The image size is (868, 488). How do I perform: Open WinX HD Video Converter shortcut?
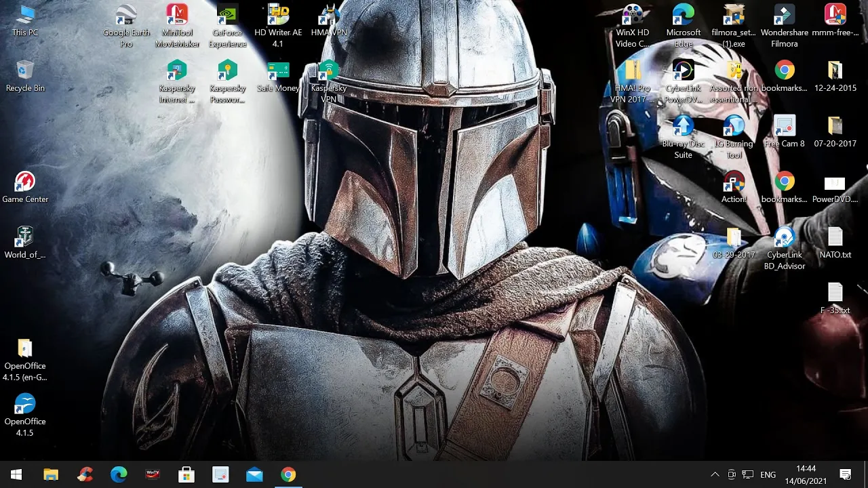(x=632, y=26)
